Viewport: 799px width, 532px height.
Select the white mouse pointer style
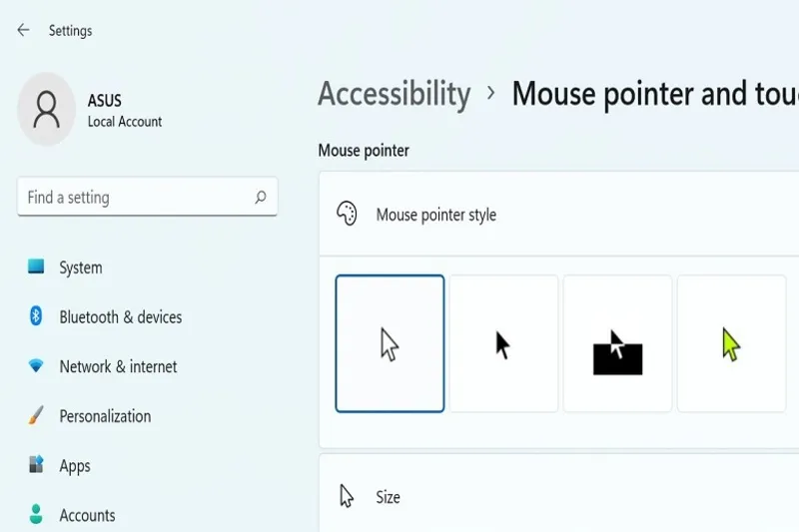pos(390,343)
